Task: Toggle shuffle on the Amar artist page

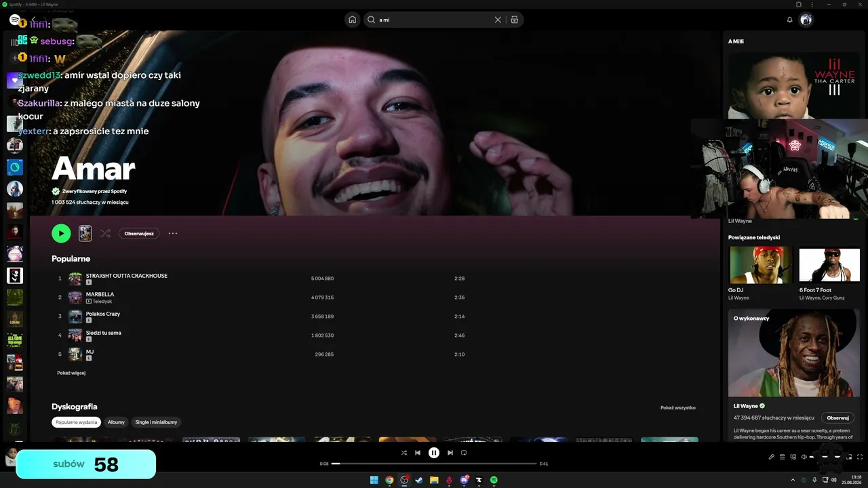Action: (105, 233)
